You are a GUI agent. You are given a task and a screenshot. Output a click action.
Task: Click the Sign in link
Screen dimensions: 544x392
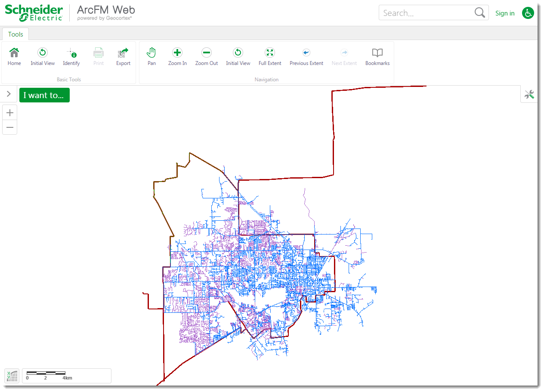point(505,13)
